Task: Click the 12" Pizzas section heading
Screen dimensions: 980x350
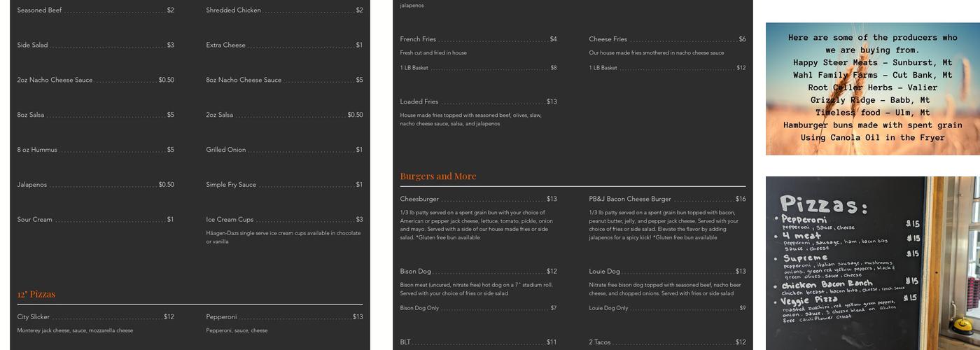Action: 36,294
